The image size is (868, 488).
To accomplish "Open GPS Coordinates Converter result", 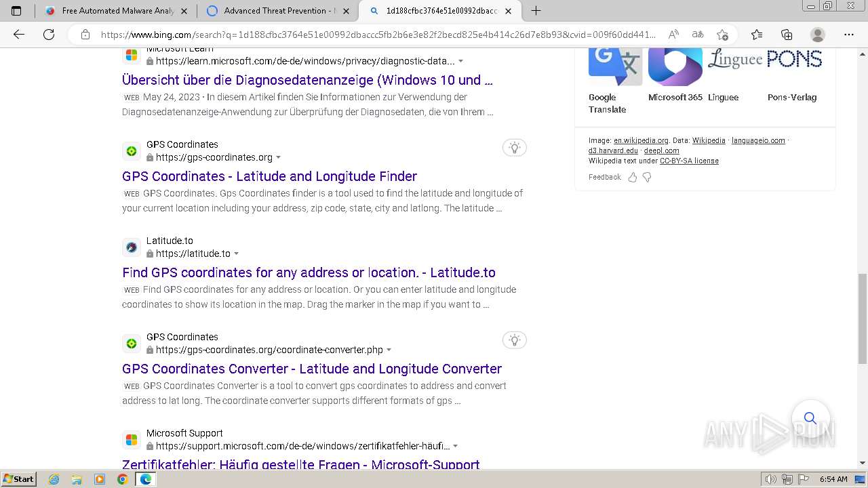I will click(312, 369).
